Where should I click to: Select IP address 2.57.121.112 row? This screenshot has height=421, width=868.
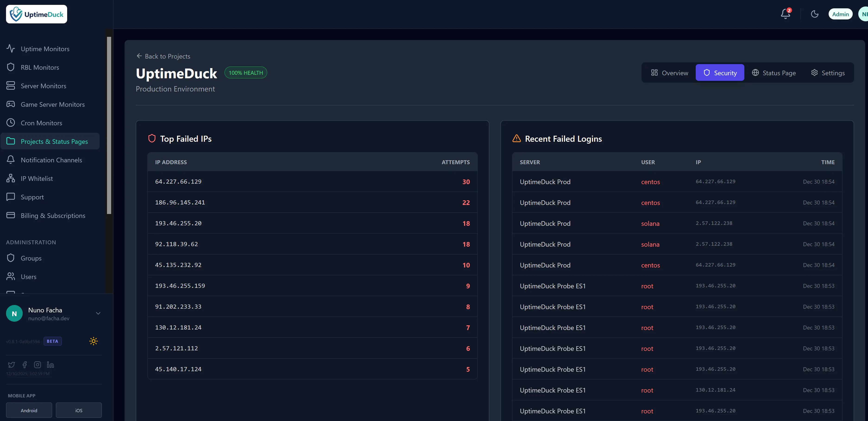312,349
